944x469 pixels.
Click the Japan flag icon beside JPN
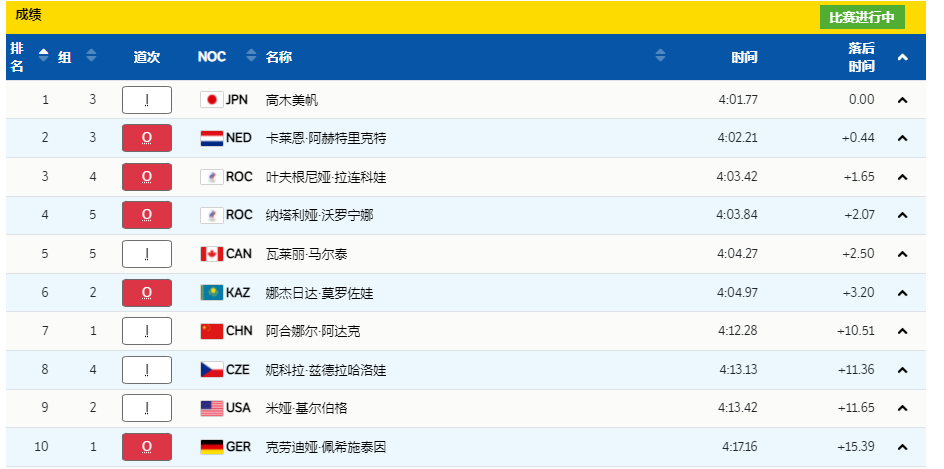[x=211, y=100]
